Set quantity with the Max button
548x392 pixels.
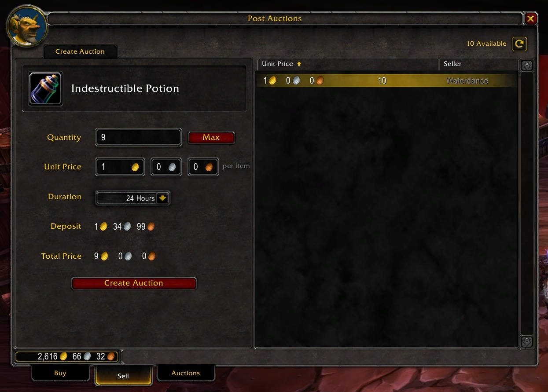[x=211, y=137]
